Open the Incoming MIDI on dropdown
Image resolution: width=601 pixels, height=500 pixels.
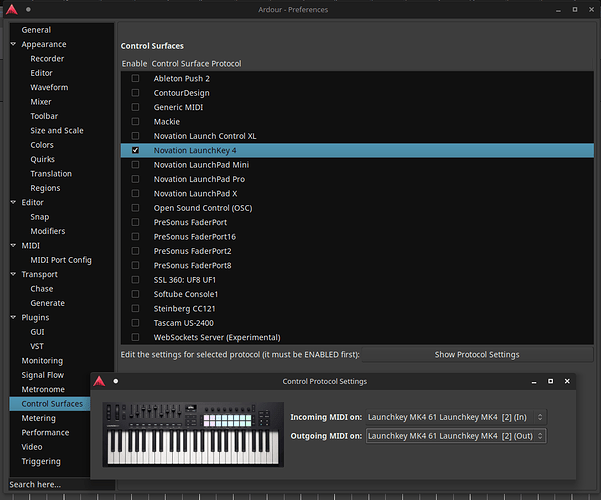tap(456, 417)
